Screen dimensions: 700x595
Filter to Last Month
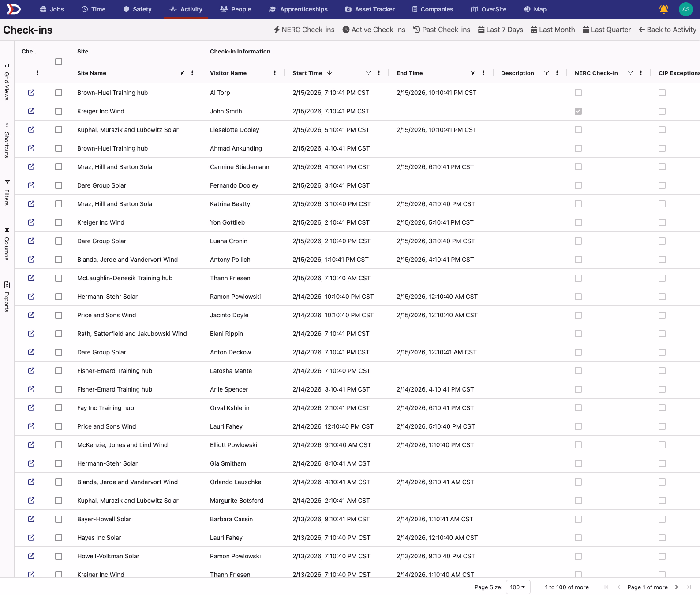point(553,30)
